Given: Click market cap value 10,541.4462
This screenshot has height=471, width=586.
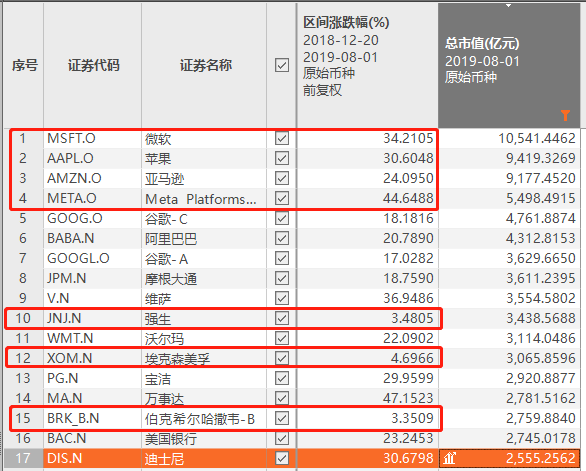Looking at the screenshot, I should 537,138.
